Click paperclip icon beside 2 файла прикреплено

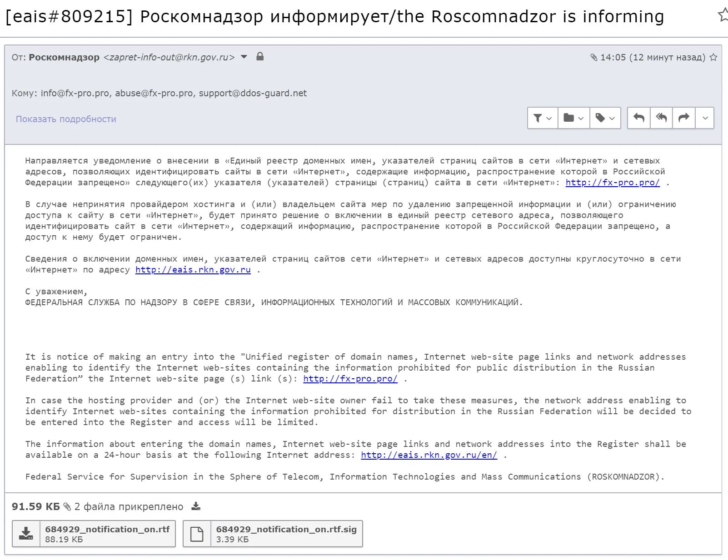[67, 506]
